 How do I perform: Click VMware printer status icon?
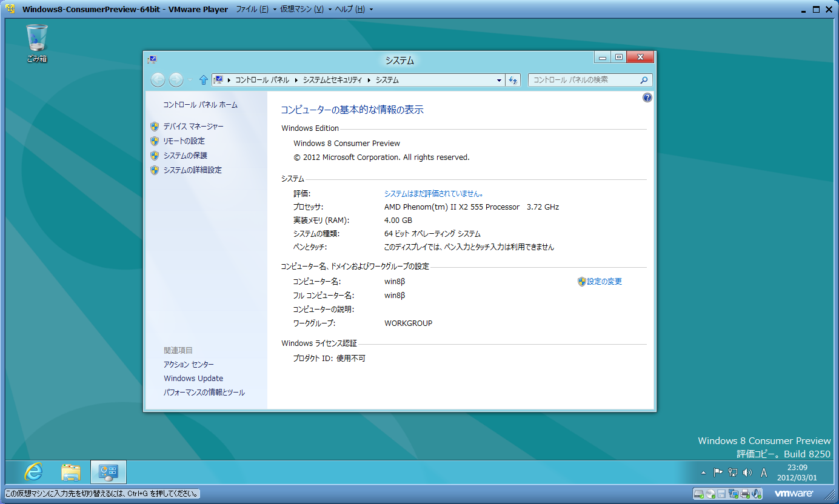[744, 494]
